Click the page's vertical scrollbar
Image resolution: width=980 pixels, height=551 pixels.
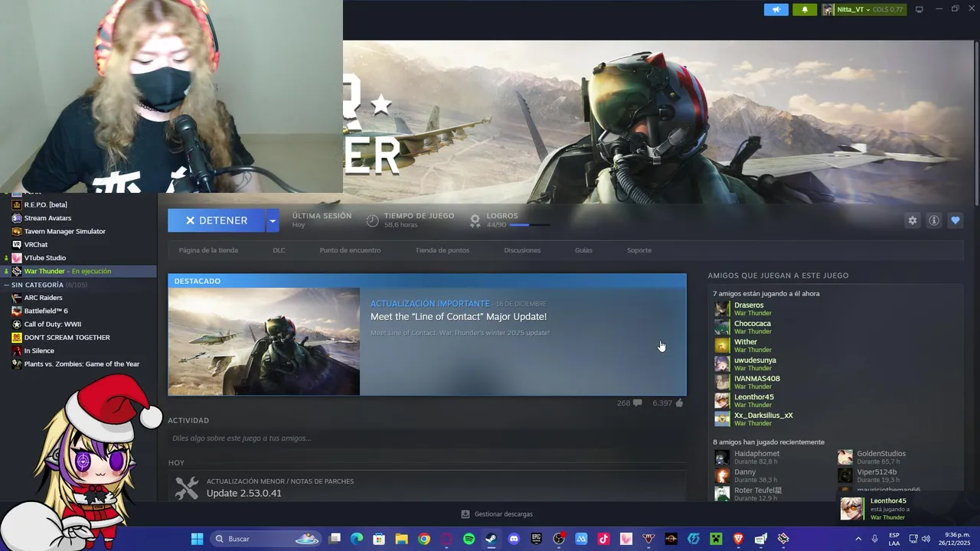976,122
